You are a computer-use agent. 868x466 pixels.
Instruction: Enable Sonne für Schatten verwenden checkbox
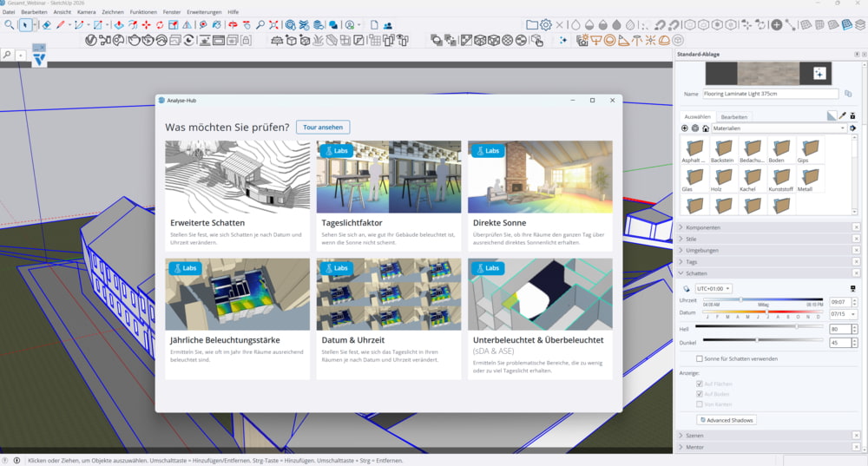coord(699,358)
